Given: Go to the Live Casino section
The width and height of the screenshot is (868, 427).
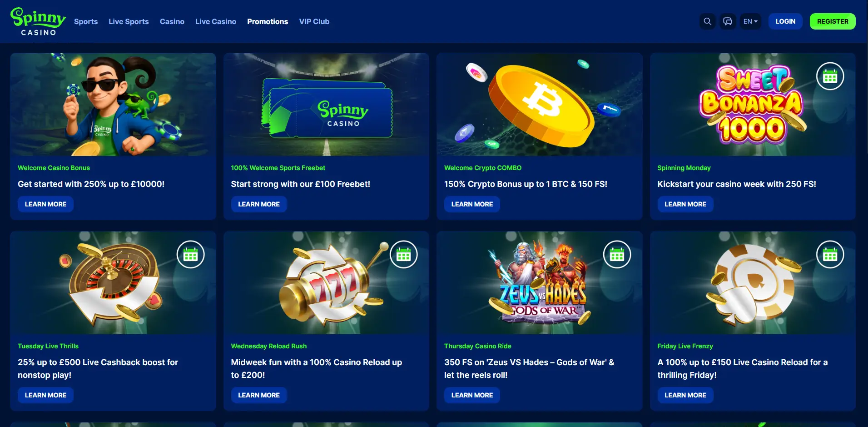Looking at the screenshot, I should [x=216, y=21].
